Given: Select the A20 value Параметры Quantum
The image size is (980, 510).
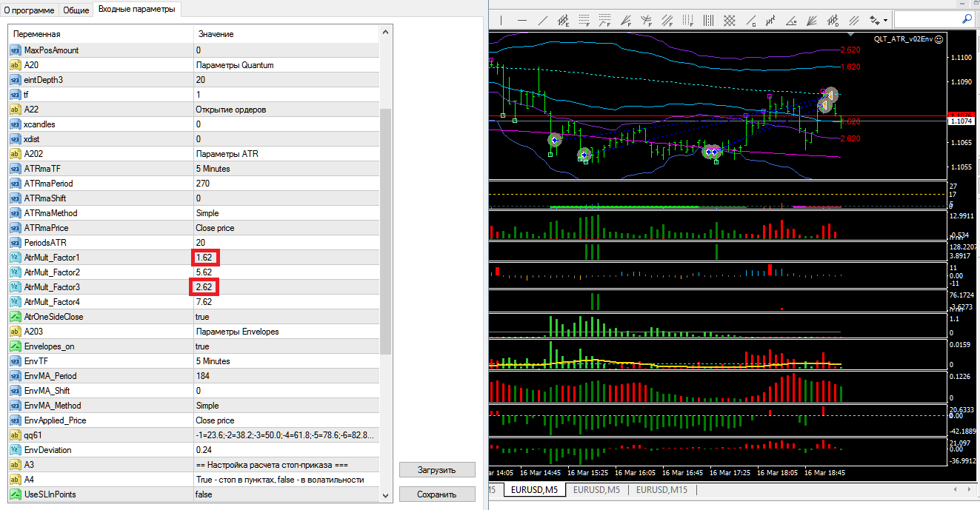Looking at the screenshot, I should 235,65.
